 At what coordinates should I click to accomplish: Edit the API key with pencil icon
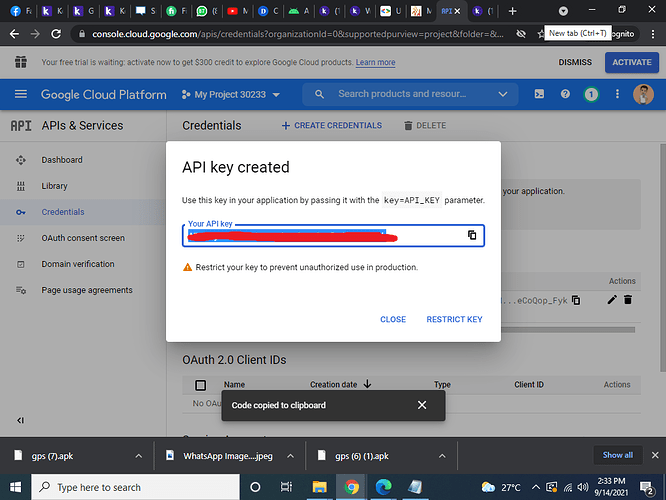pyautogui.click(x=612, y=299)
